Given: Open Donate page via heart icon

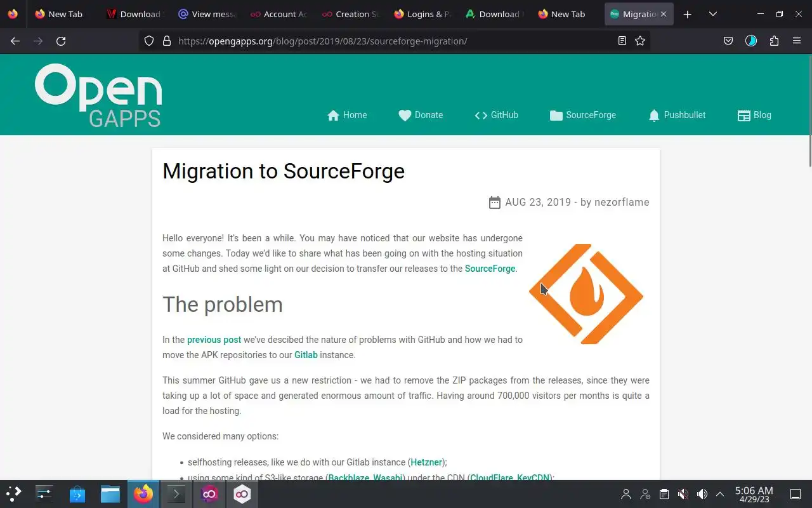Looking at the screenshot, I should [421, 115].
